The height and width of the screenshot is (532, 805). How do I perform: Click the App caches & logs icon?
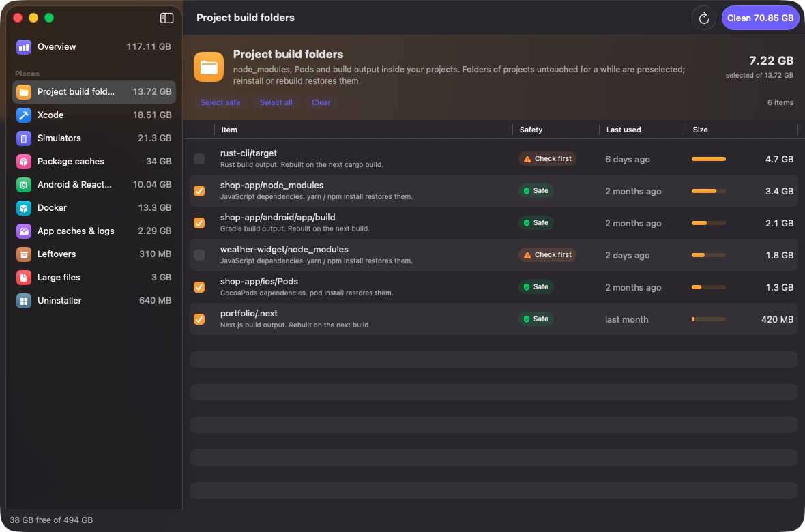pos(24,231)
